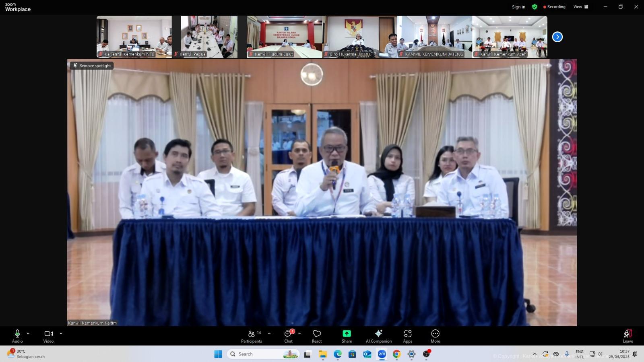The height and width of the screenshot is (362, 644).
Task: Select Biro Hukerma video thumbnail
Action: click(359, 37)
